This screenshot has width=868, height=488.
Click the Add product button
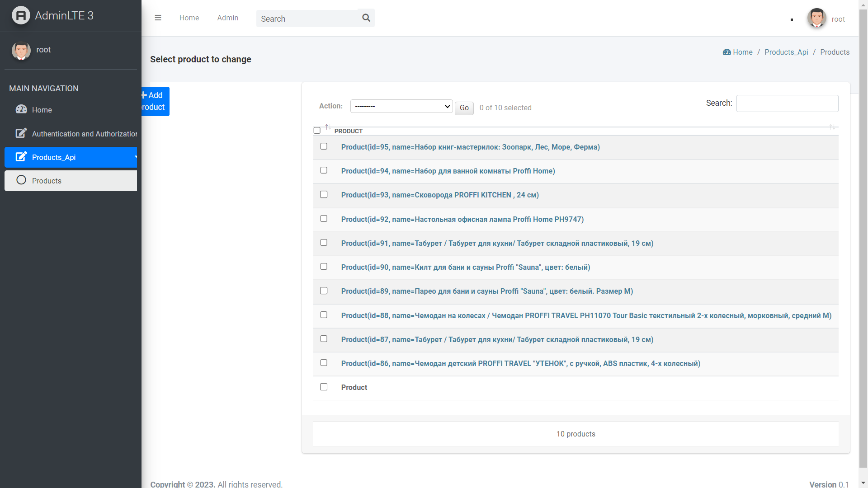pyautogui.click(x=153, y=101)
